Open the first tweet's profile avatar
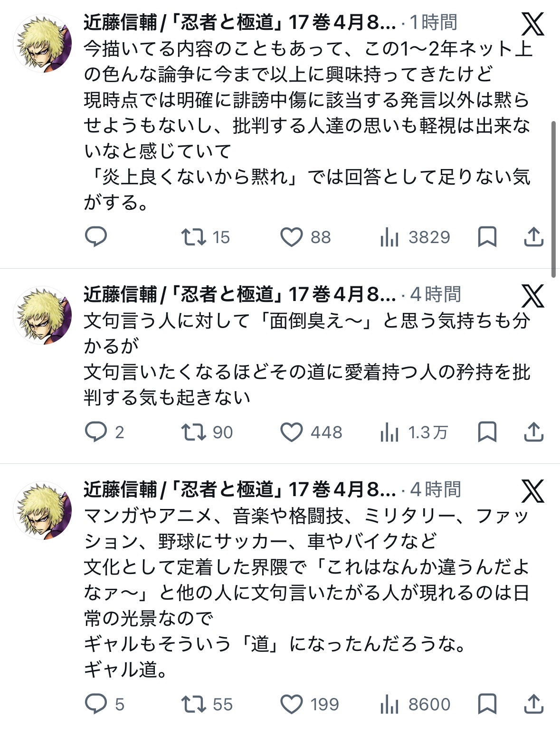The width and height of the screenshot is (560, 734). [x=43, y=44]
